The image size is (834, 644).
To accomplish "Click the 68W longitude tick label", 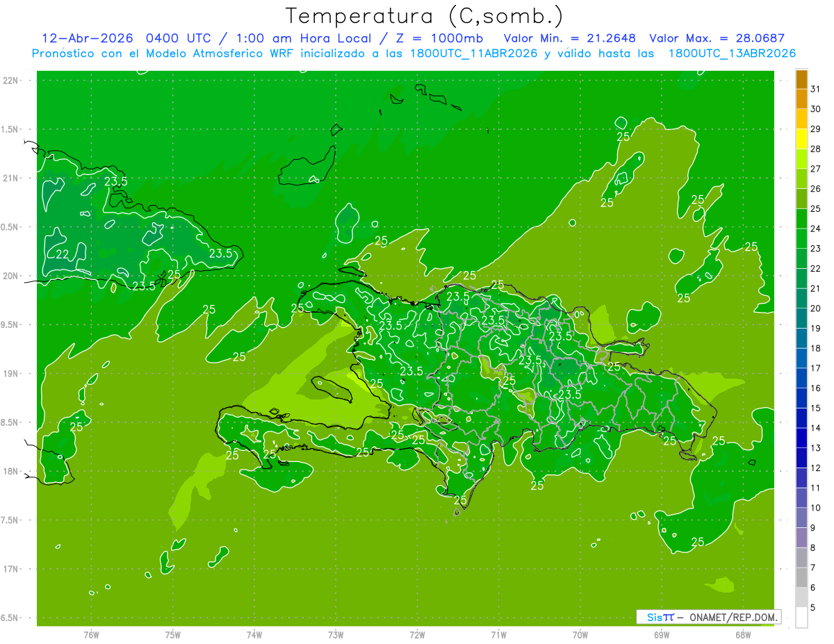I will [x=742, y=634].
